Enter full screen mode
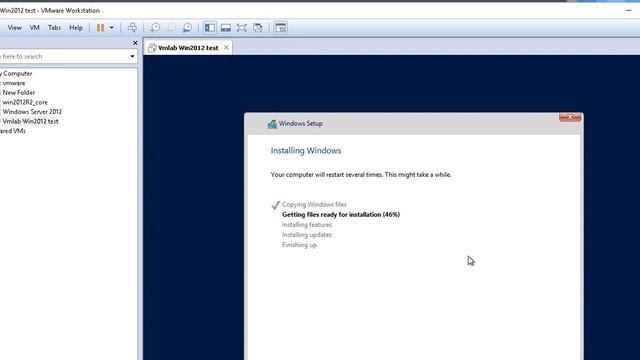The width and height of the screenshot is (640, 360). click(x=242, y=28)
